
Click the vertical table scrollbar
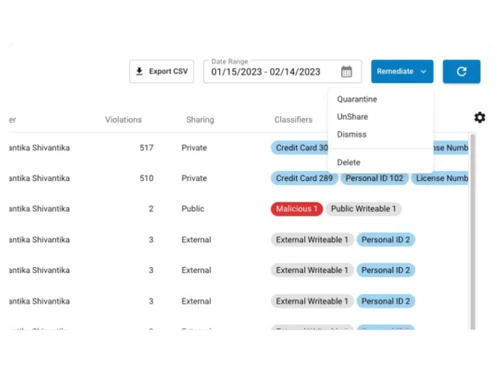[x=472, y=231]
